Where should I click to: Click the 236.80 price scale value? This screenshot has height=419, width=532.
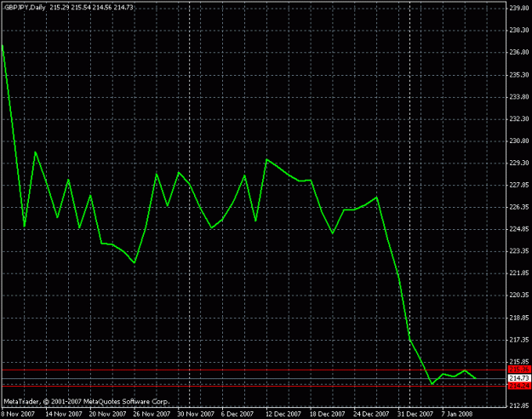click(519, 52)
